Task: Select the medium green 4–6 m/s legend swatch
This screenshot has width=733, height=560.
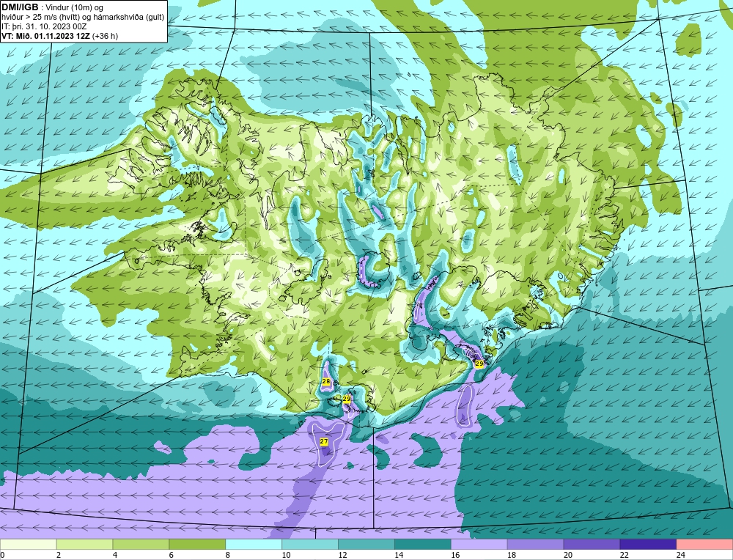Action: tap(141, 544)
